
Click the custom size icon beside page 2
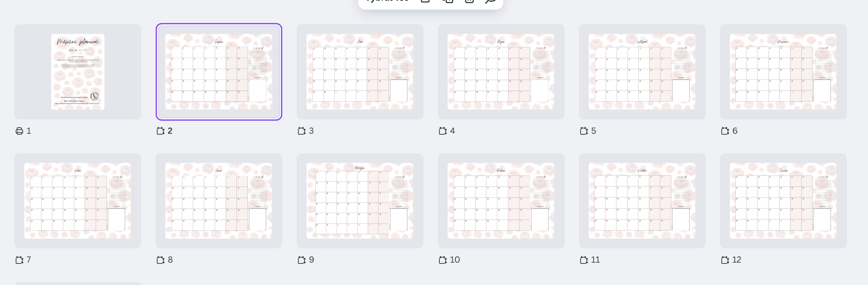161,131
